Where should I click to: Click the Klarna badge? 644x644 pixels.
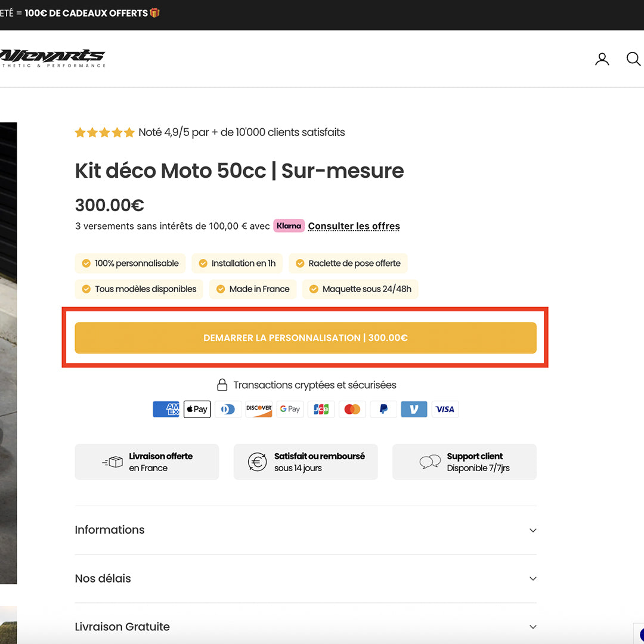289,226
